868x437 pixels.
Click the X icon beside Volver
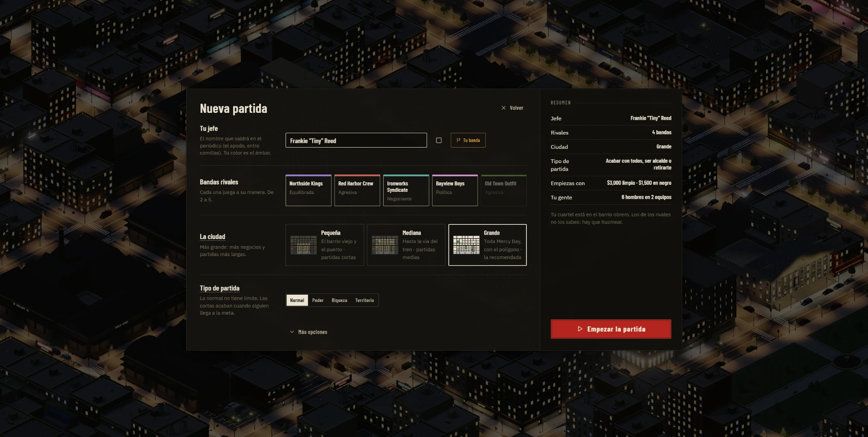point(503,108)
